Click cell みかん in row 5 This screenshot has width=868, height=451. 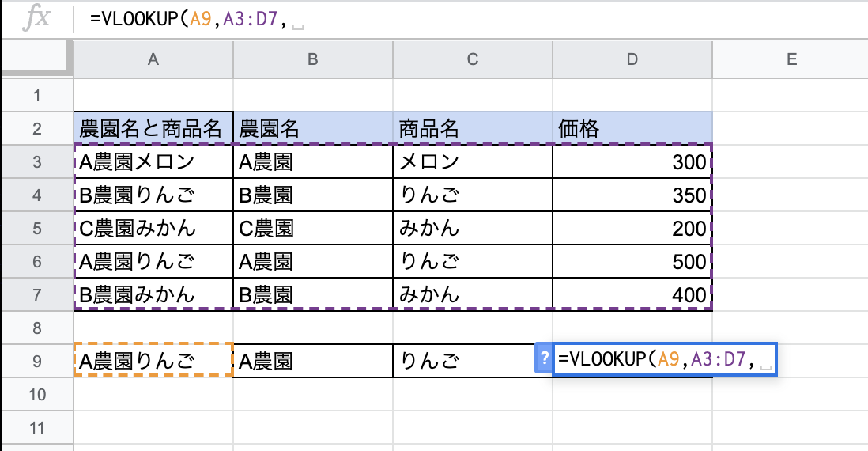click(x=472, y=229)
